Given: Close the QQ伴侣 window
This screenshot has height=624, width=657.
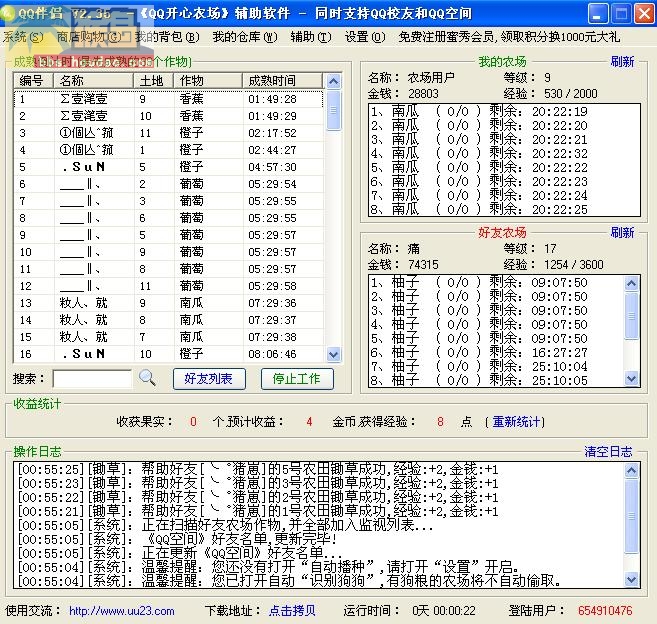Looking at the screenshot, I should coord(644,13).
